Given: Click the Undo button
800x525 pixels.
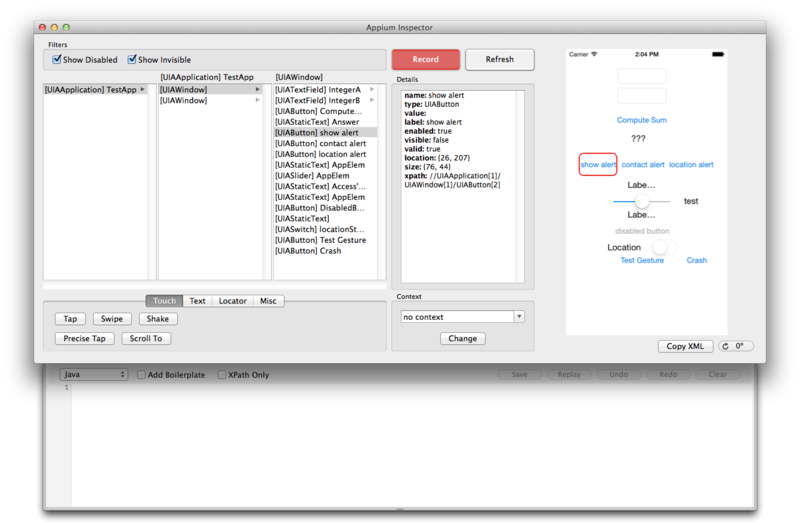Looking at the screenshot, I should [618, 374].
